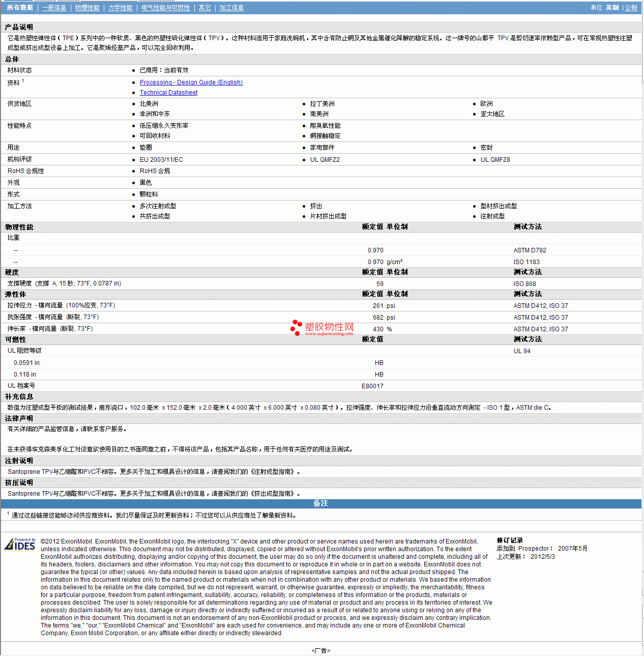Open the Technical Datasheet link

[168, 93]
